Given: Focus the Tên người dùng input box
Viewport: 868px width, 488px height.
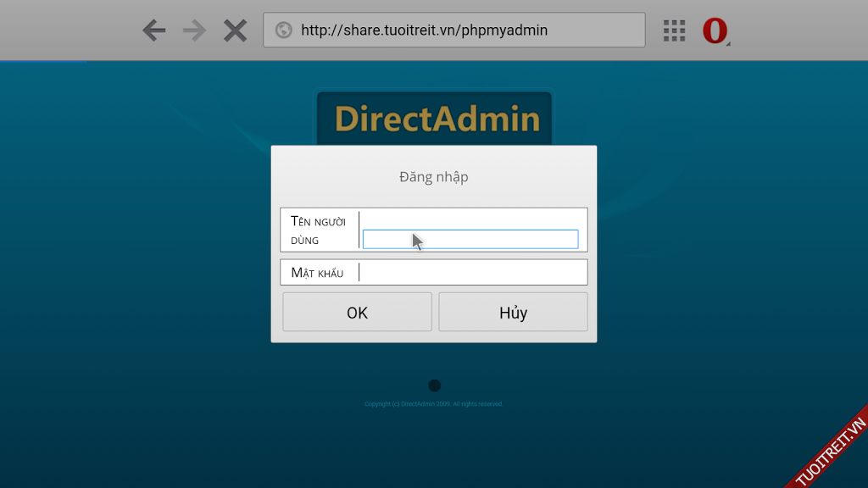Looking at the screenshot, I should click(470, 239).
